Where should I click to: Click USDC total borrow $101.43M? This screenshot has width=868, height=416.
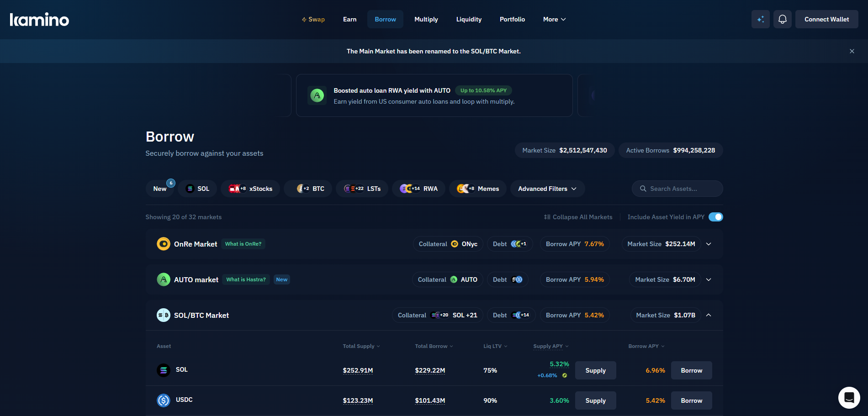click(430, 400)
